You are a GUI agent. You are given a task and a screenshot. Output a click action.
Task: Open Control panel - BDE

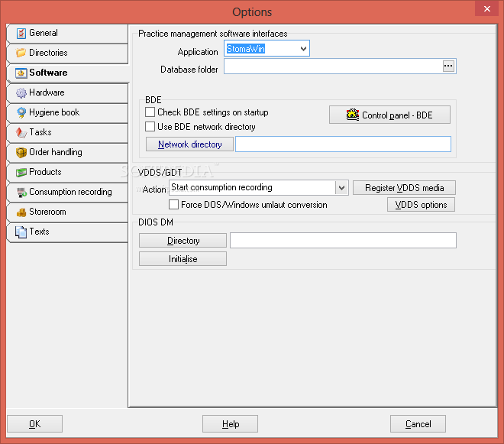[x=389, y=115]
